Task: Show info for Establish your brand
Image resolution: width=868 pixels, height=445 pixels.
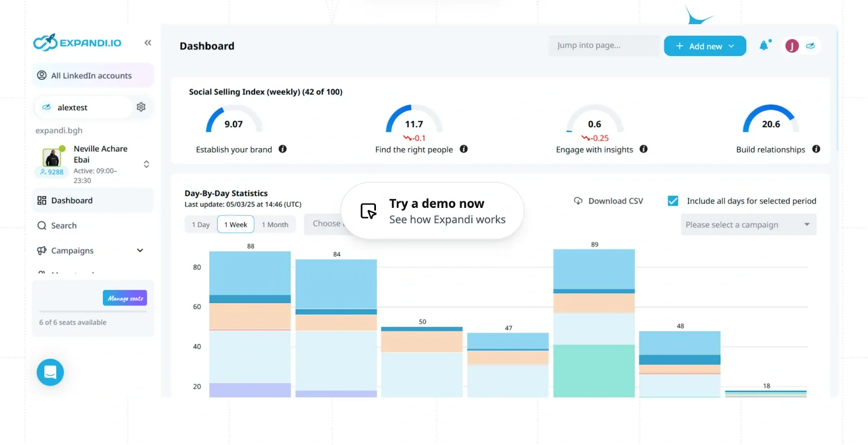Action: pos(283,149)
